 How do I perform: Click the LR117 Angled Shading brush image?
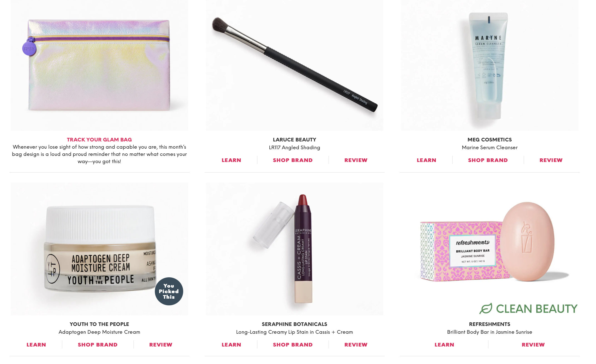coord(295,65)
